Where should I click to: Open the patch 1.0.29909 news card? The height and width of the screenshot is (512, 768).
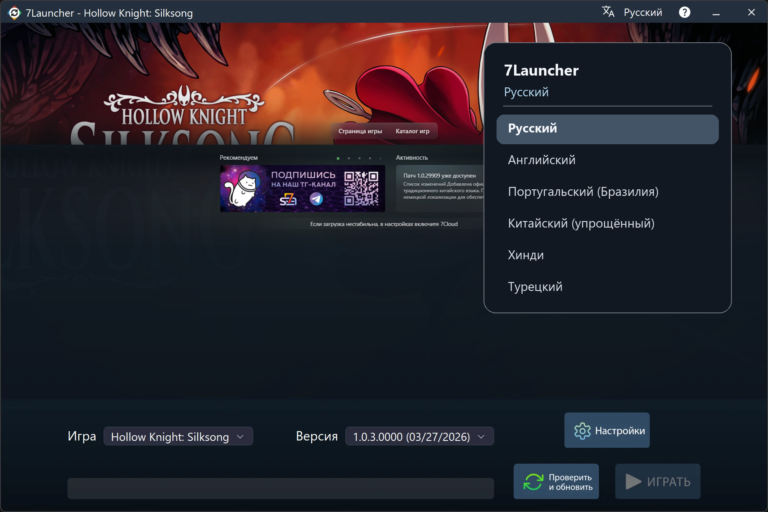440,189
